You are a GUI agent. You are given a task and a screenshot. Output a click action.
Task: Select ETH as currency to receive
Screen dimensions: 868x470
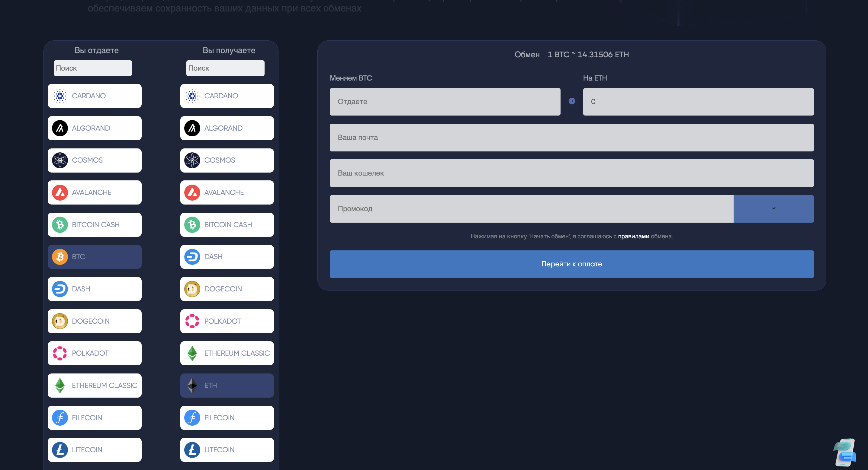pos(227,386)
